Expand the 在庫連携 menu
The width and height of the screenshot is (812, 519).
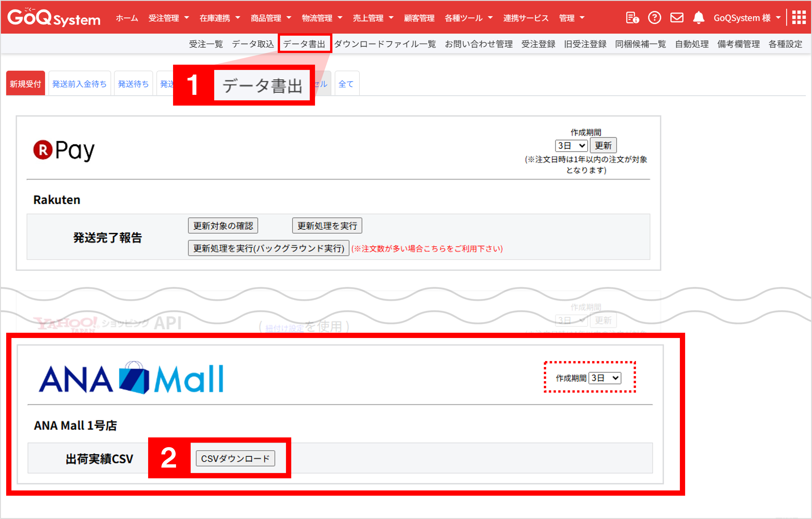219,18
